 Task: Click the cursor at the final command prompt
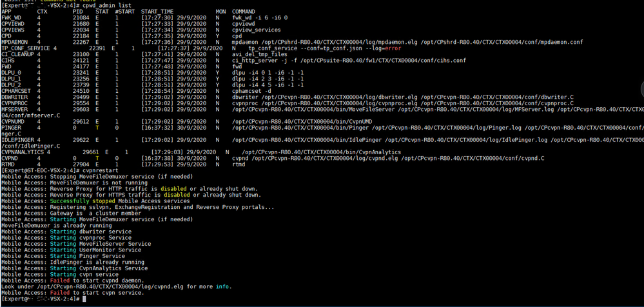[83, 299]
